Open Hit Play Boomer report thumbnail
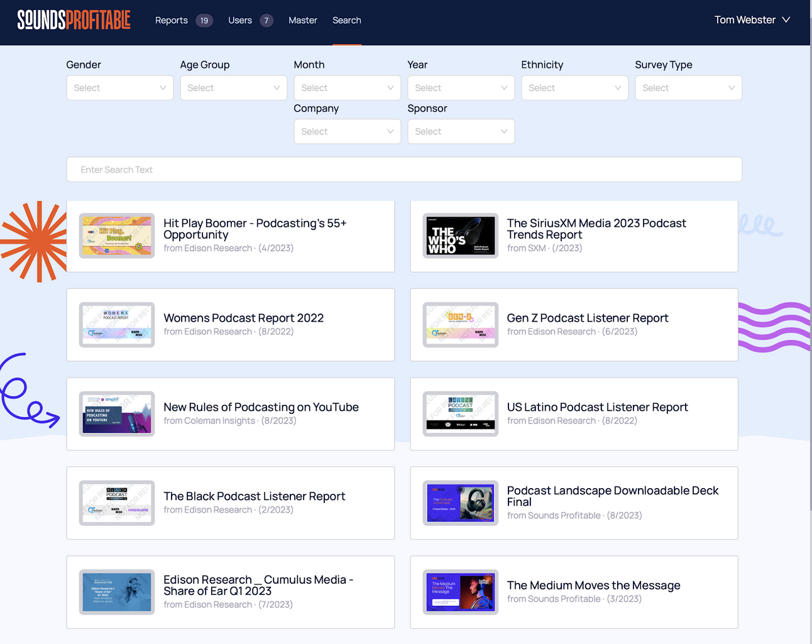Screen dimensions: 812x644 (117, 236)
